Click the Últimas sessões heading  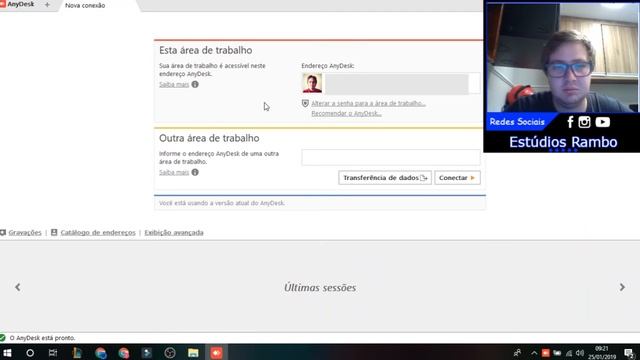point(320,288)
